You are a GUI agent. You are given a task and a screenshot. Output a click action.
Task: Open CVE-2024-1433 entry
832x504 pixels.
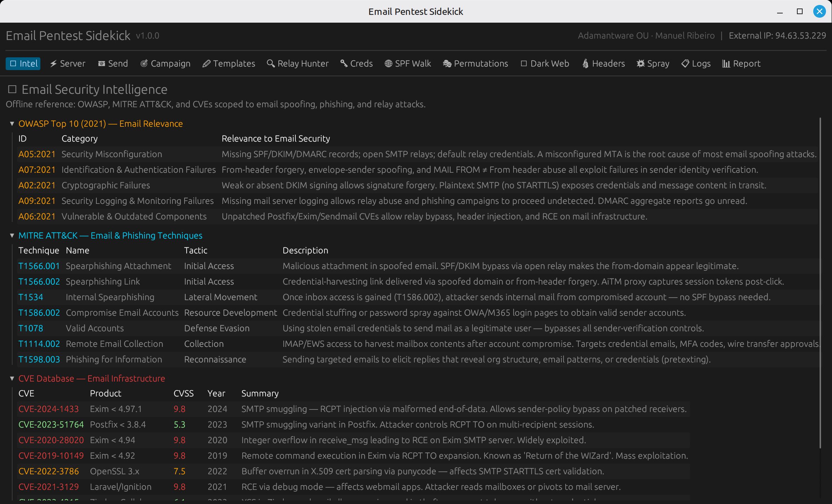49,409
